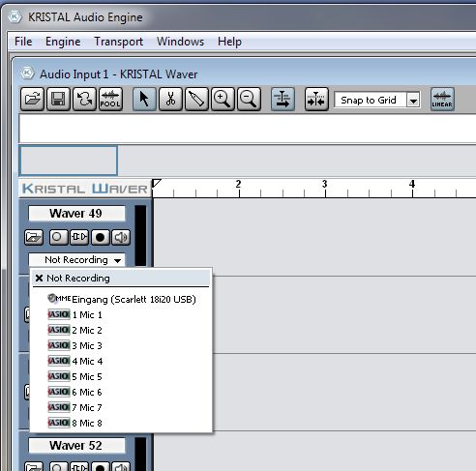
Task: Toggle solo on Waver 49 track
Action: point(58,237)
